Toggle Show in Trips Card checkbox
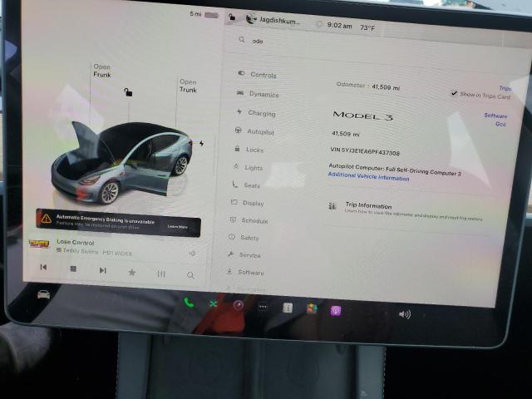 click(x=454, y=93)
